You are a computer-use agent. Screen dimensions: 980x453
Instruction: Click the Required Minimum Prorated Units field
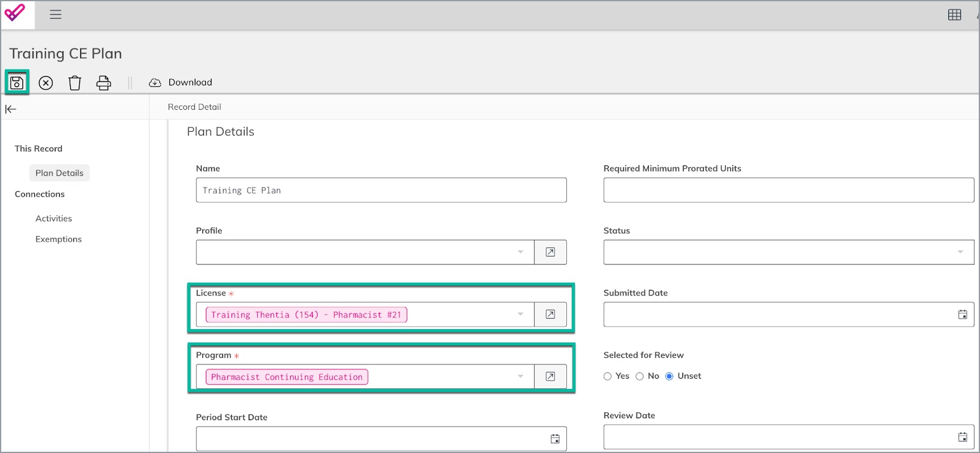tap(789, 190)
